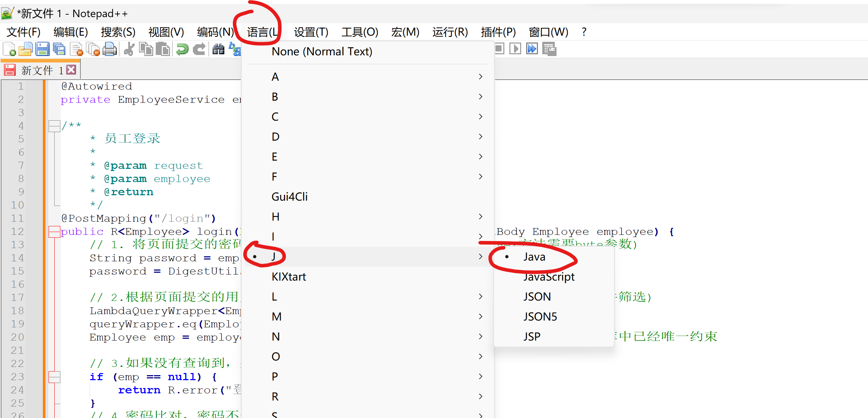Click the Save All toolbar icon
The image size is (868, 418).
click(59, 49)
